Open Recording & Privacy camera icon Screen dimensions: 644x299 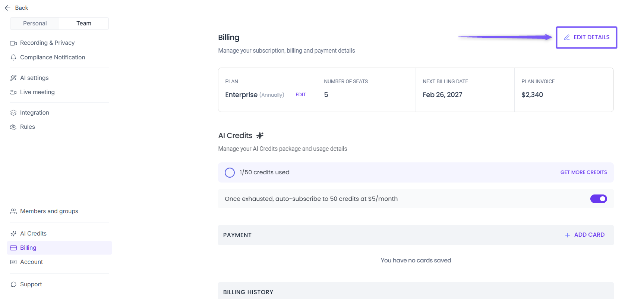[x=13, y=43]
